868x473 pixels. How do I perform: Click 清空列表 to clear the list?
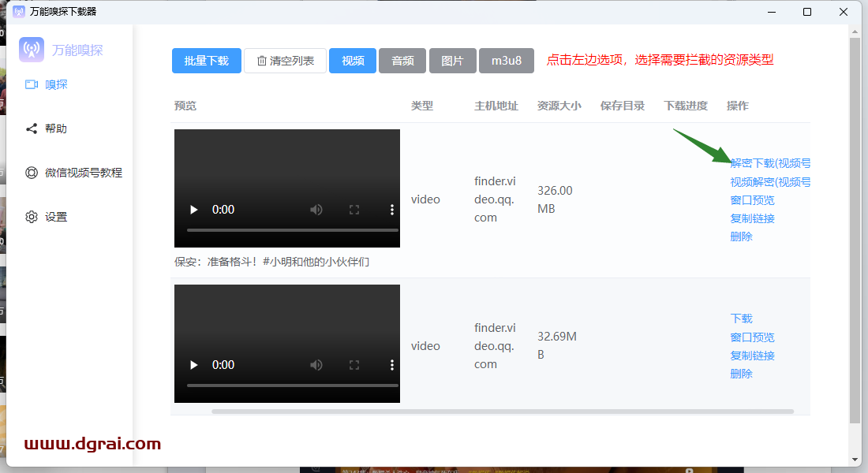[x=285, y=61]
